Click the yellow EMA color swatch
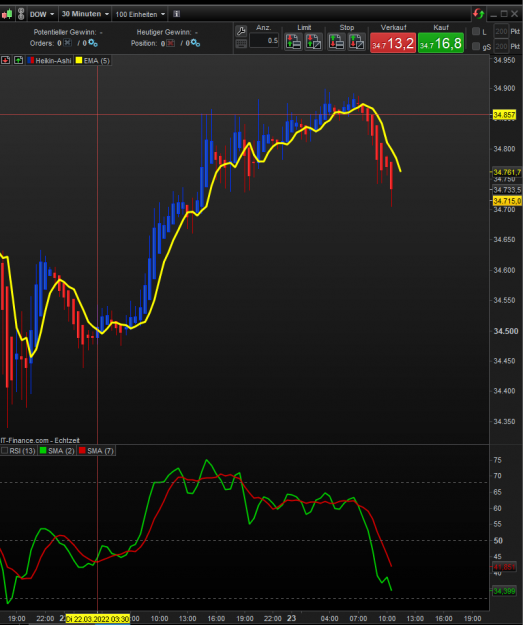This screenshot has height=625, width=523. point(79,61)
